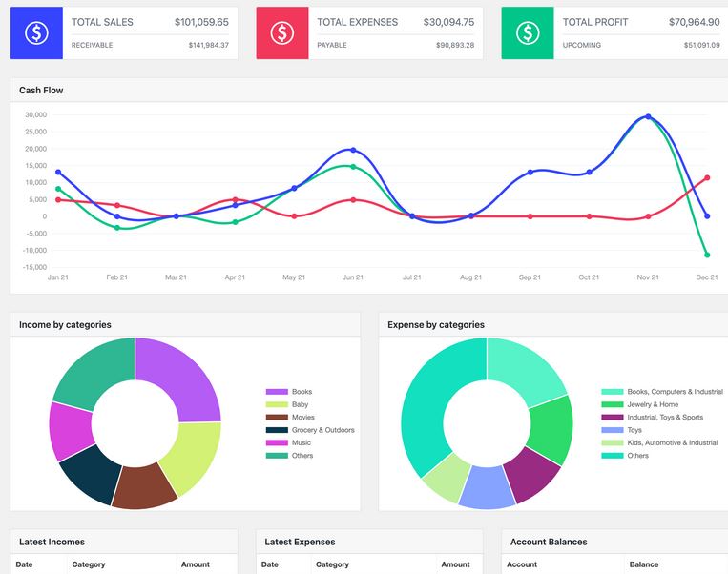Screen dimensions: 728x574
Task: Click the blue Total Sales dollar icon
Action: click(x=36, y=33)
